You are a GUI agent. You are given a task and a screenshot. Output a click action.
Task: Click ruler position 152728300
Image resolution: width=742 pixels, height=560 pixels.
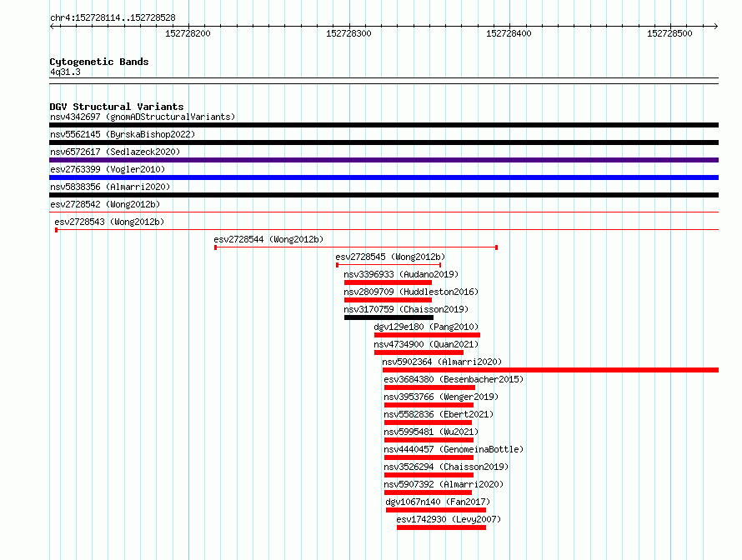tap(348, 33)
